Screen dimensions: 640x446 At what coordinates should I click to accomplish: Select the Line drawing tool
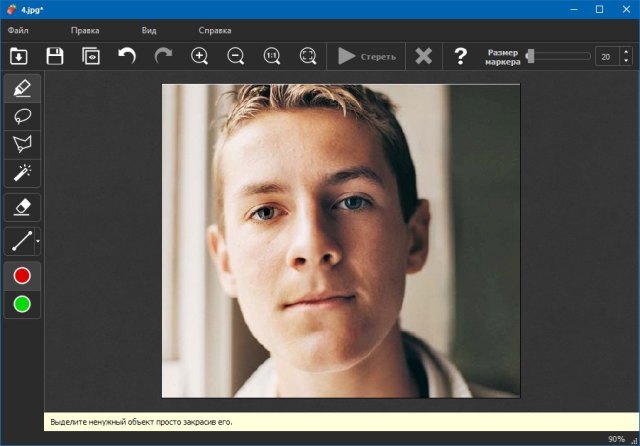pos(20,240)
